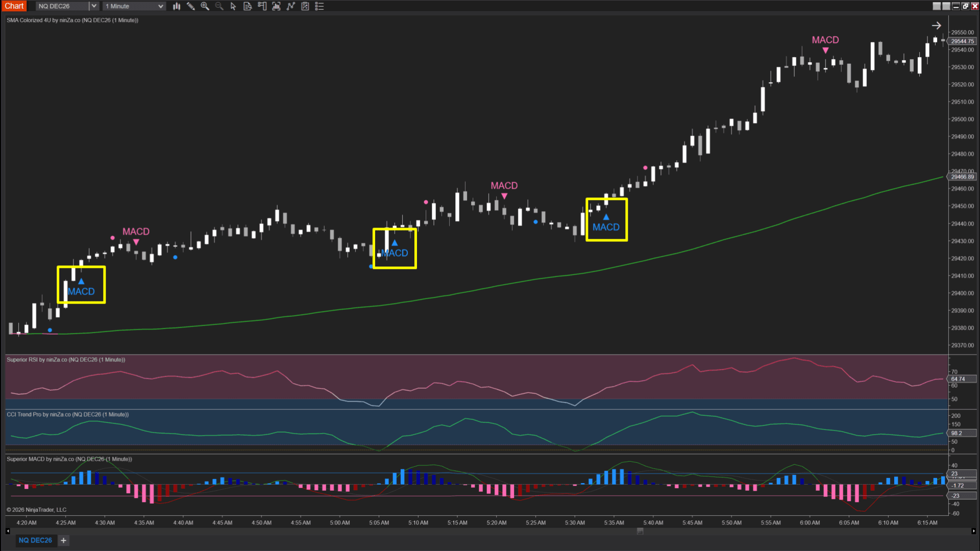Screen dimensions: 980x551
Task: Select the CCI Trend Pro indicator label
Action: coord(68,414)
